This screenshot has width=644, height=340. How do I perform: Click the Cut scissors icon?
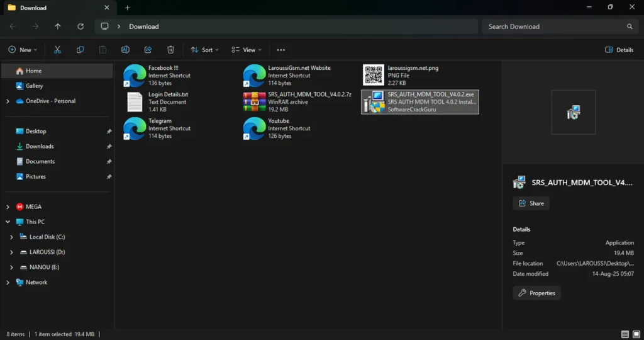point(57,50)
